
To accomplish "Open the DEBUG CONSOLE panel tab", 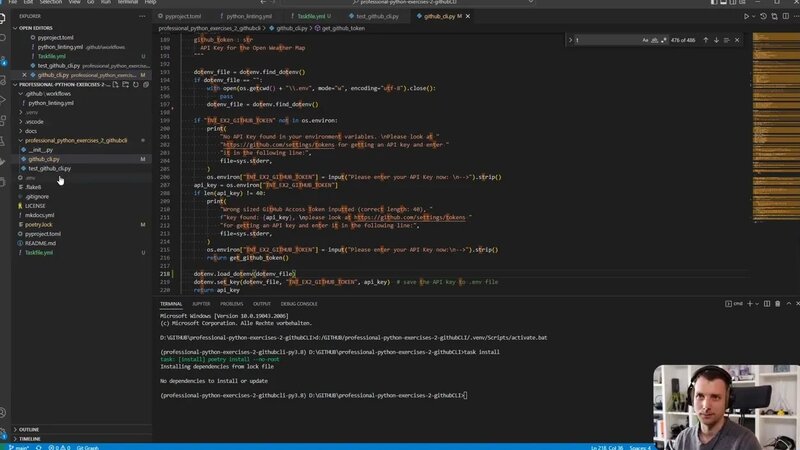I will point(299,304).
